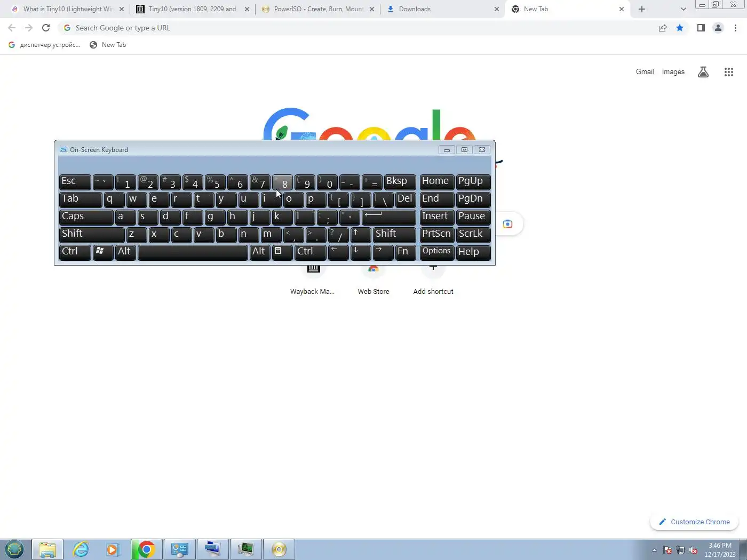Search by image camera icon
The image size is (747, 560).
507,223
